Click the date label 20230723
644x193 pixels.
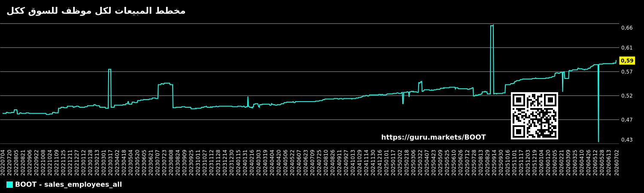[165, 162]
